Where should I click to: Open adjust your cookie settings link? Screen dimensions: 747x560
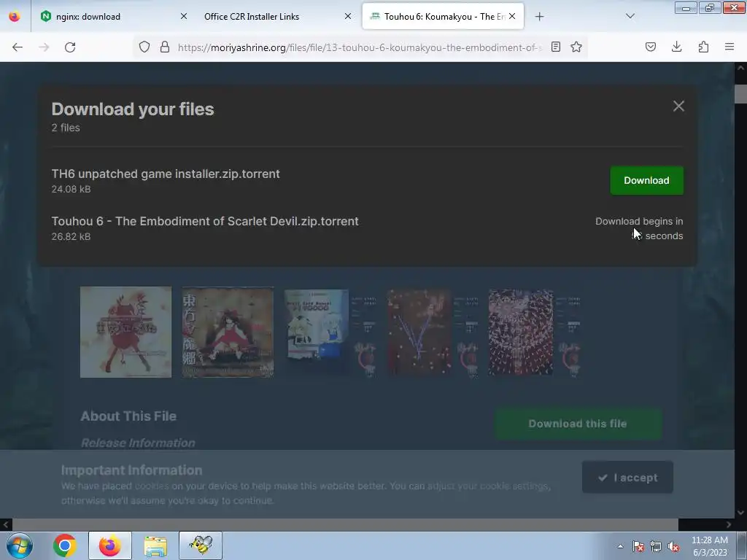tap(488, 486)
